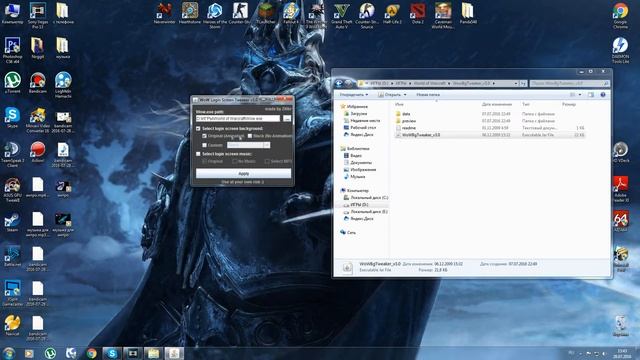Go forward in the Explorer window
640x360 pixels.
click(349, 83)
